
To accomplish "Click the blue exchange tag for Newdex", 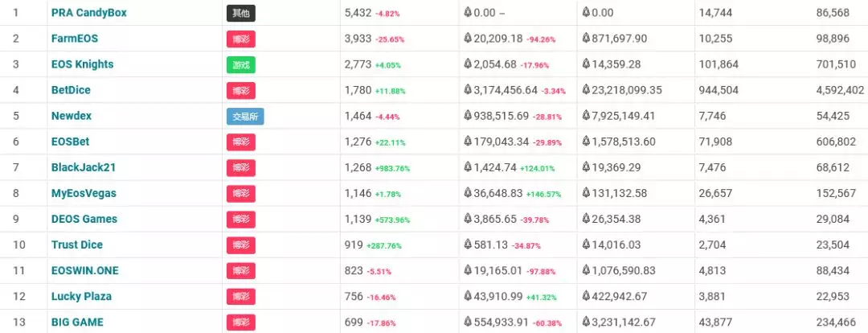I will 245,117.
